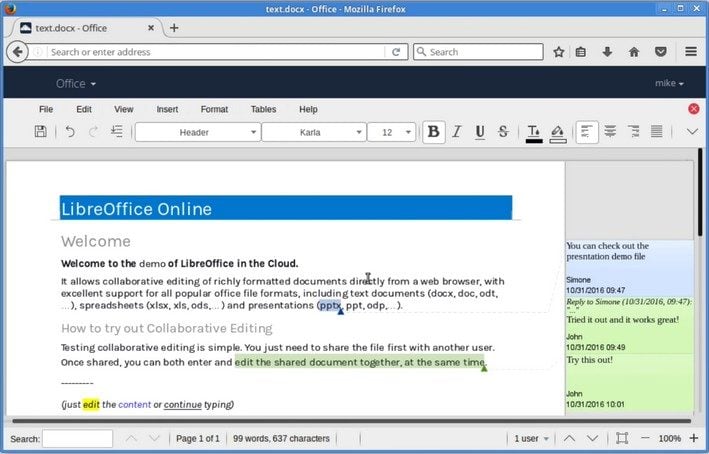Open a new tab with the plus button
Screen dimensions: 709x454
point(174,28)
